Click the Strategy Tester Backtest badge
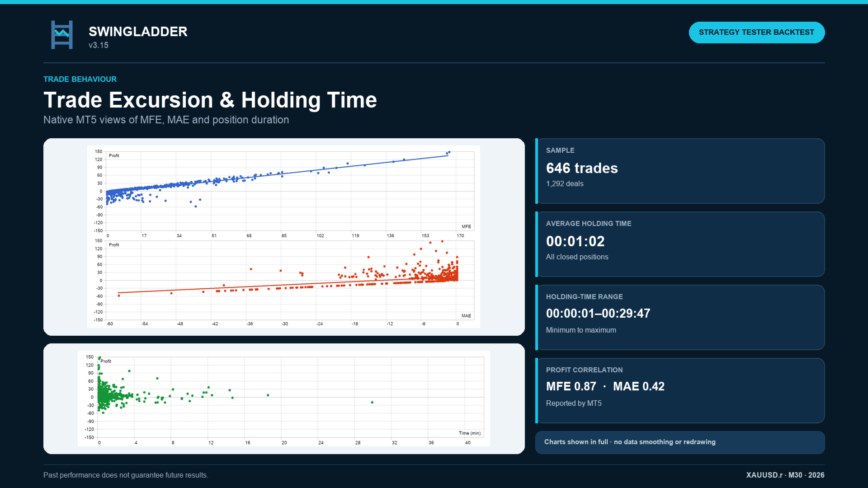The height and width of the screenshot is (488, 868). point(756,33)
